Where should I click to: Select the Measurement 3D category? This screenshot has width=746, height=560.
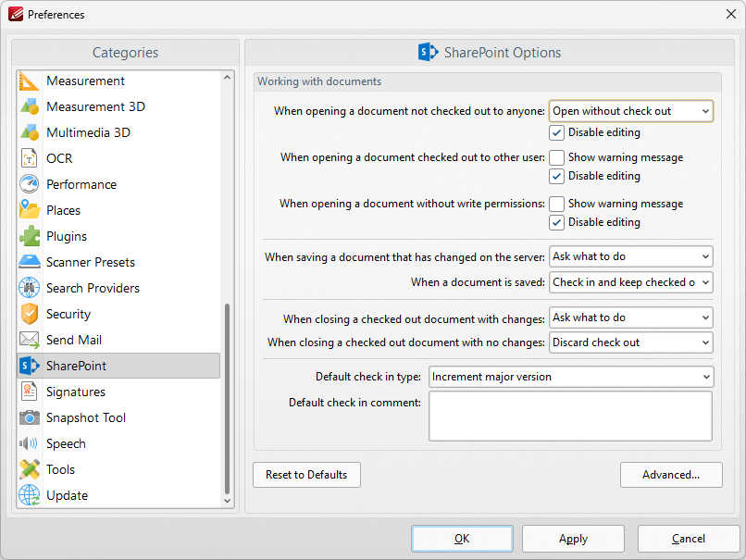pyautogui.click(x=119, y=106)
